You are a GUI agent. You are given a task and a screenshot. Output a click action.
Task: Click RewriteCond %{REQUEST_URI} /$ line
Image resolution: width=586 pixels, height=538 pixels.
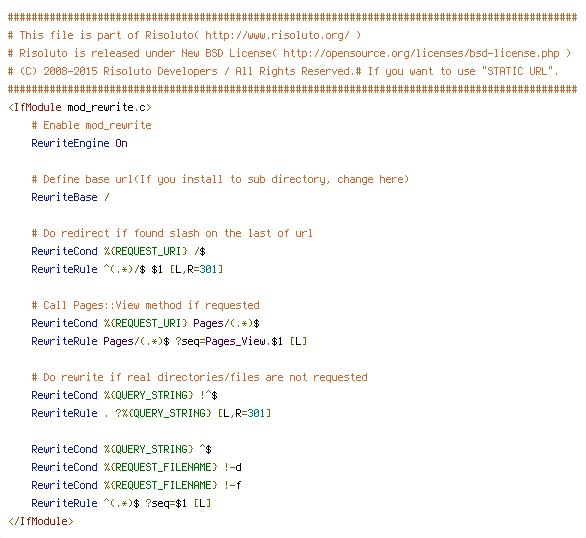(118, 251)
